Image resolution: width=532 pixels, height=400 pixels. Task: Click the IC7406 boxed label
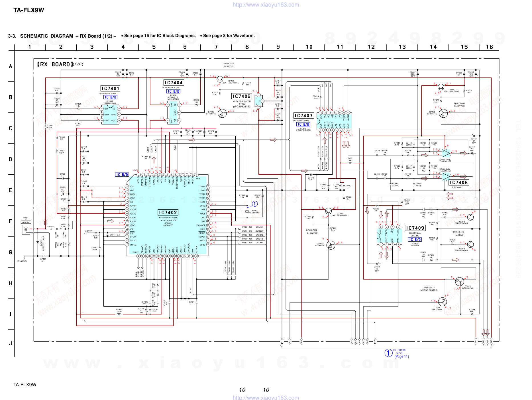pos(241,96)
